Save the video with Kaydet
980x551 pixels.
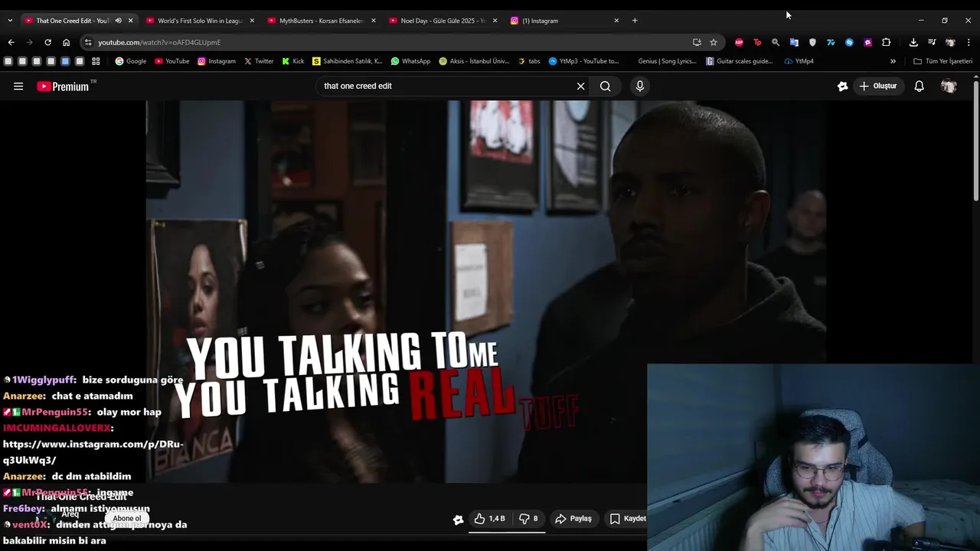click(x=628, y=519)
